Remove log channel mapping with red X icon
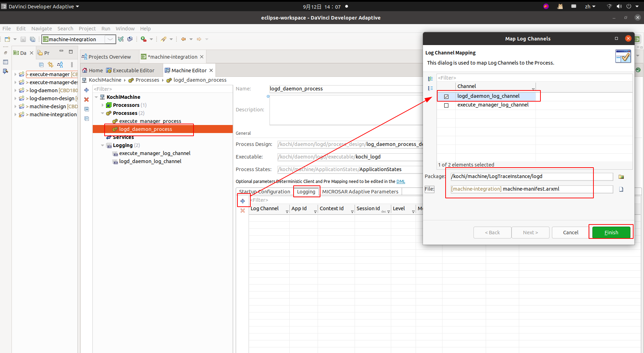This screenshot has height=353, width=644. [243, 211]
